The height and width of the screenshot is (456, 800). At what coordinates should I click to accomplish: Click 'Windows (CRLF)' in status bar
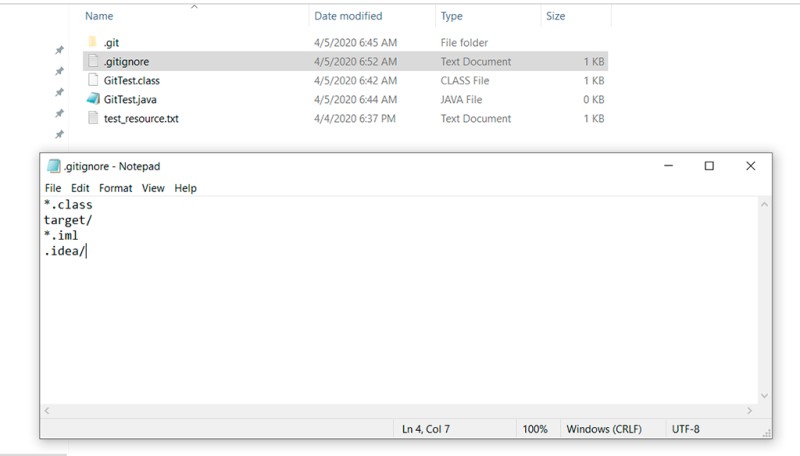604,429
